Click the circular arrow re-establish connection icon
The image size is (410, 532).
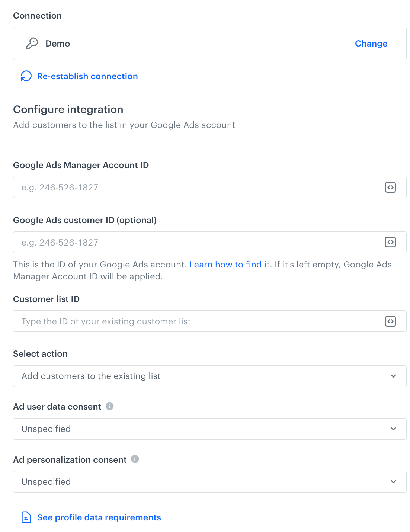[x=25, y=76]
